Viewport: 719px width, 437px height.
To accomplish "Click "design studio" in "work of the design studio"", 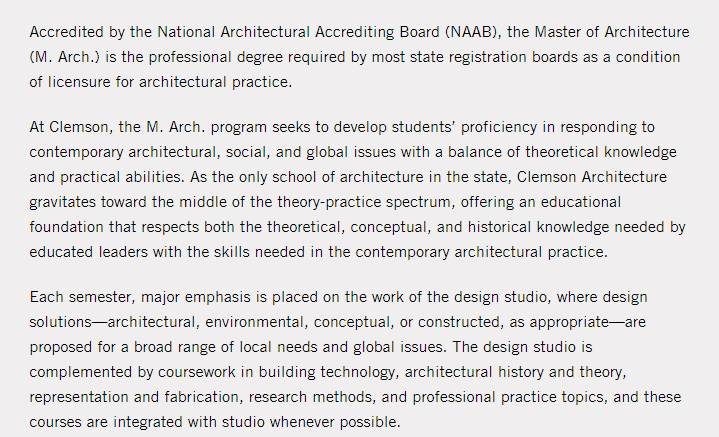I will tap(501, 297).
